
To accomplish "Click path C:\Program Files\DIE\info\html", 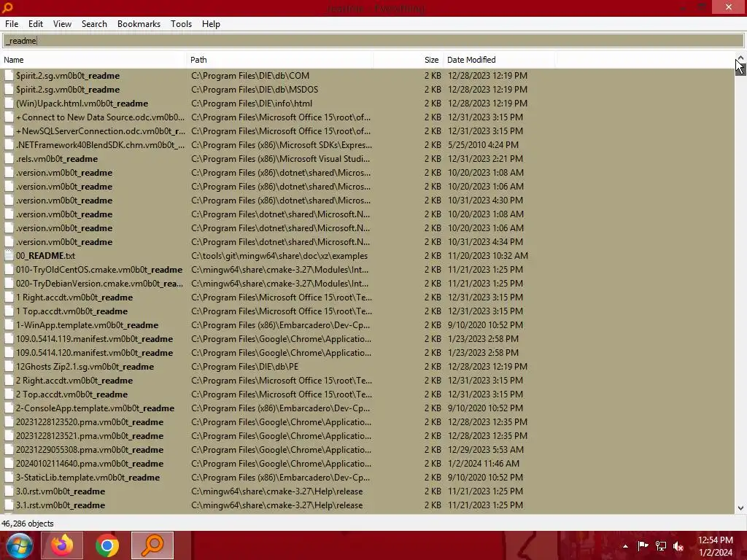I will [x=252, y=104].
